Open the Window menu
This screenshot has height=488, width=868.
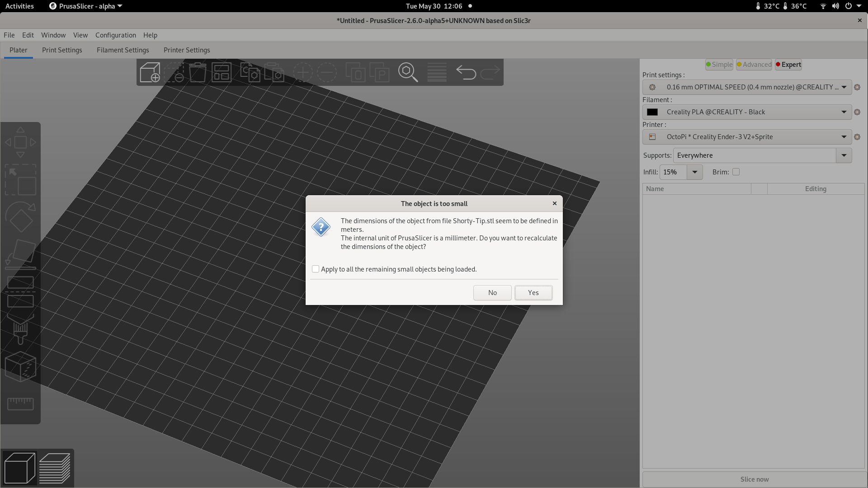click(x=53, y=35)
